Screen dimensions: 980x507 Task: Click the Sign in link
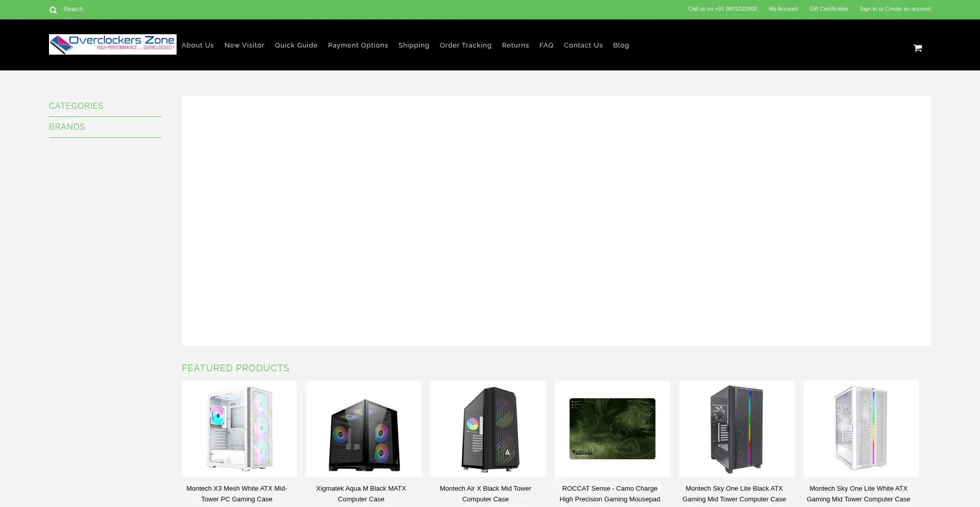tap(868, 9)
